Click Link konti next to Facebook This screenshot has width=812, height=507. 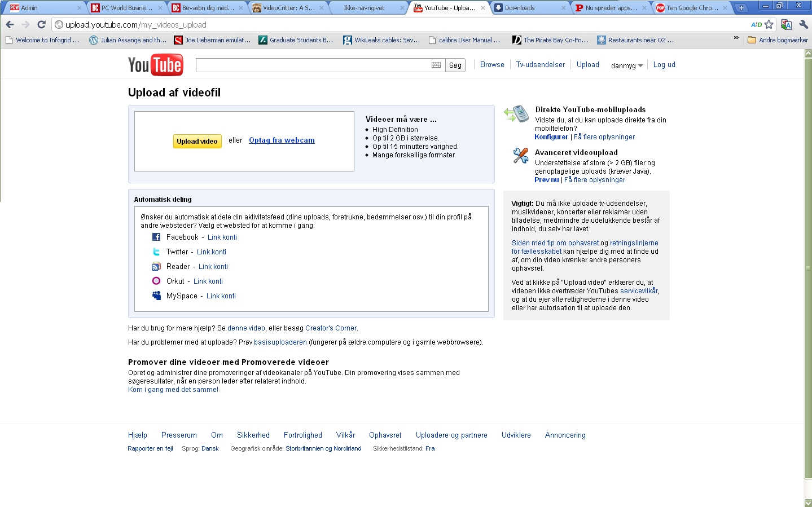pos(222,237)
